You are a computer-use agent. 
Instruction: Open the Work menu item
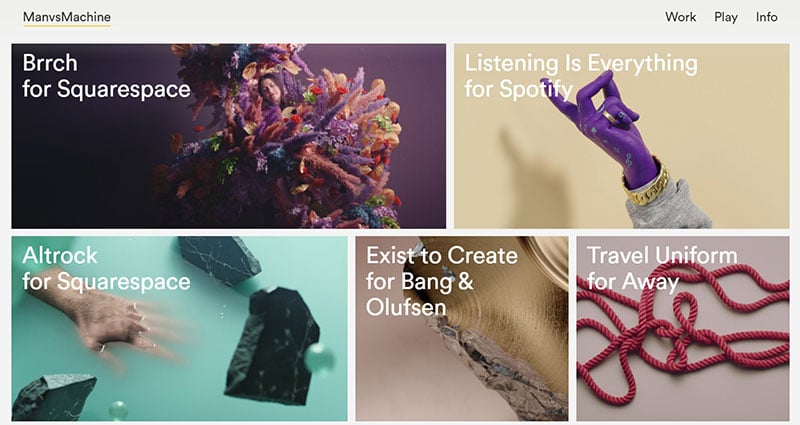coord(681,17)
